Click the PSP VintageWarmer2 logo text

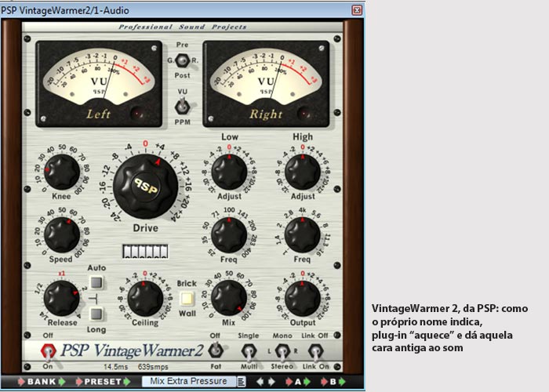(132, 351)
